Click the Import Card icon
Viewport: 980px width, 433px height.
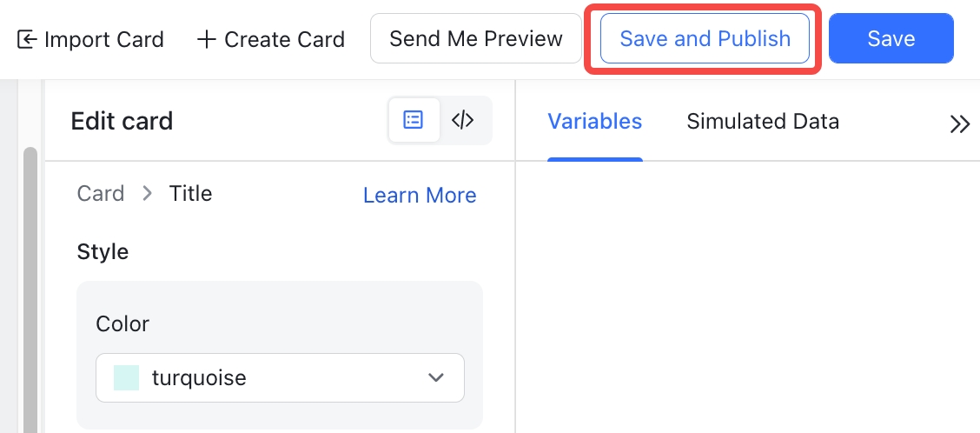pos(27,39)
